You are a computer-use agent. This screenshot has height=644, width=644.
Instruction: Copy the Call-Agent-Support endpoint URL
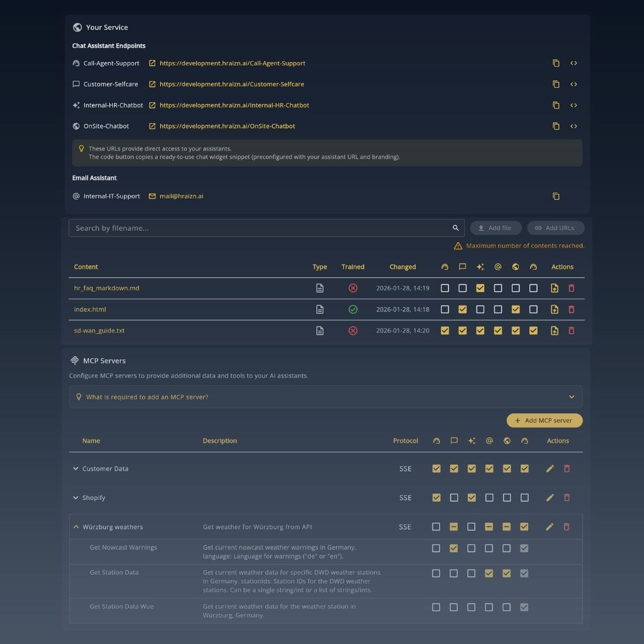point(556,63)
